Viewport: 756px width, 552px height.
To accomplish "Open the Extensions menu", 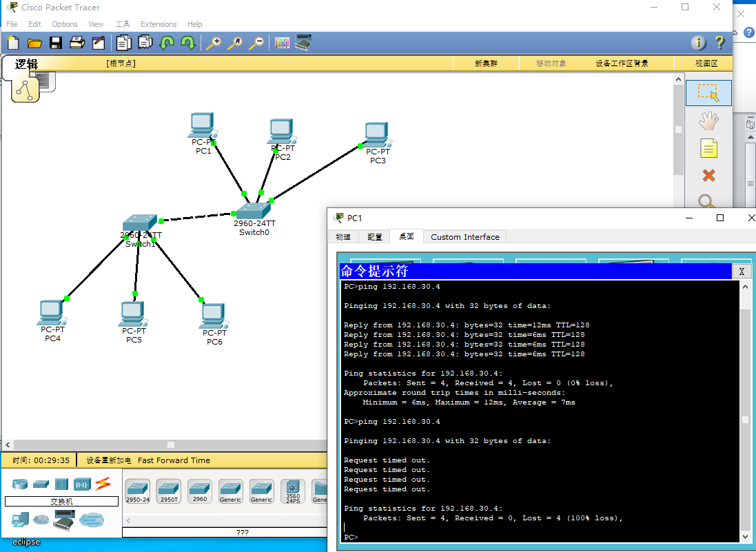I will pos(159,23).
